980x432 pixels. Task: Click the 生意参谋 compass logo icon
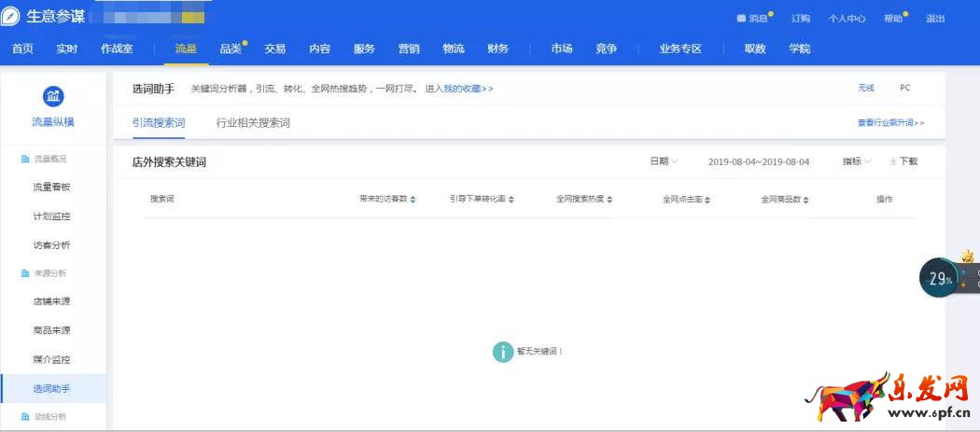11,17
